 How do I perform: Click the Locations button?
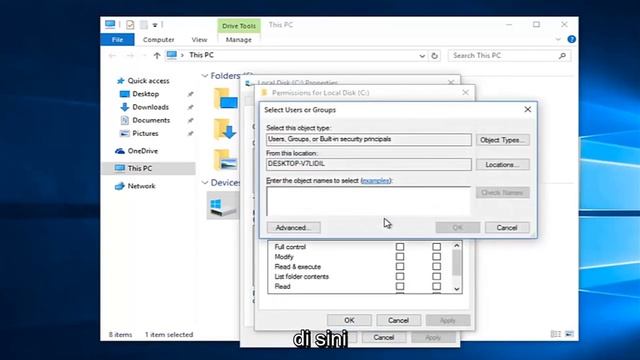(502, 164)
